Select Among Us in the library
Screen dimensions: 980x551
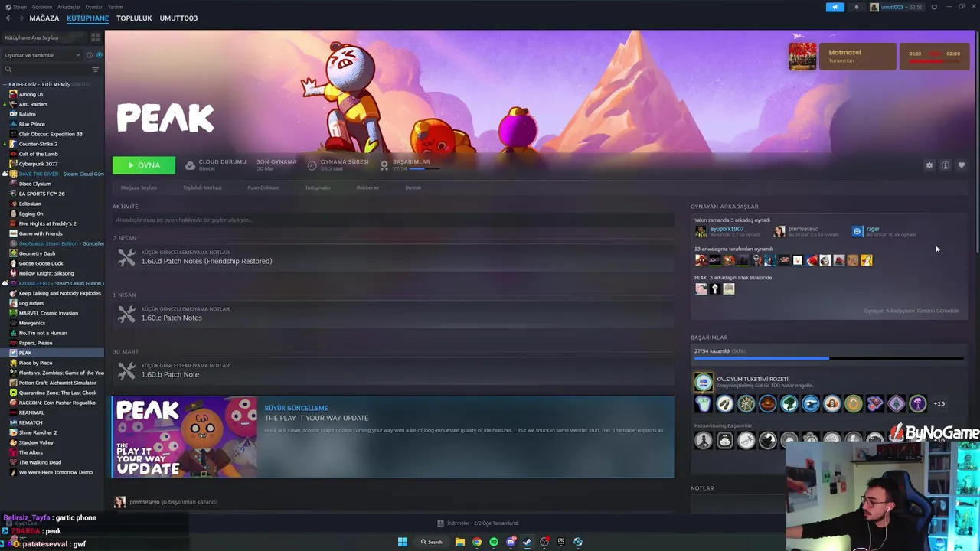pos(31,94)
